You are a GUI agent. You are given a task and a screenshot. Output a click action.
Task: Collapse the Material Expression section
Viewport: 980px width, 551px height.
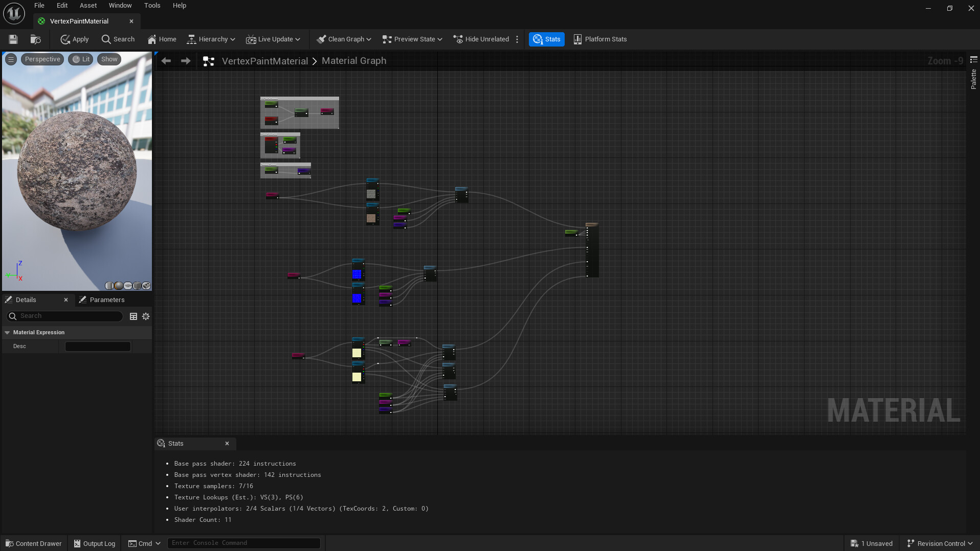[x=7, y=333]
